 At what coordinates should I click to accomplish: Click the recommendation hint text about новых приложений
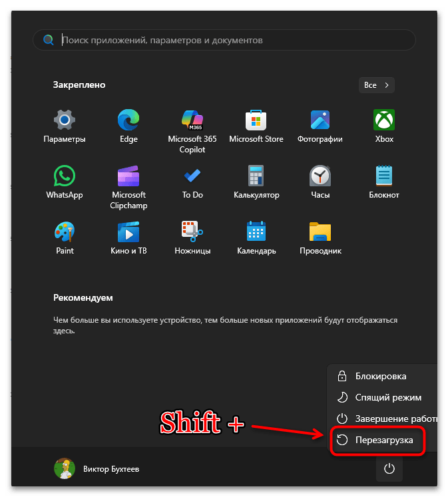tap(225, 325)
